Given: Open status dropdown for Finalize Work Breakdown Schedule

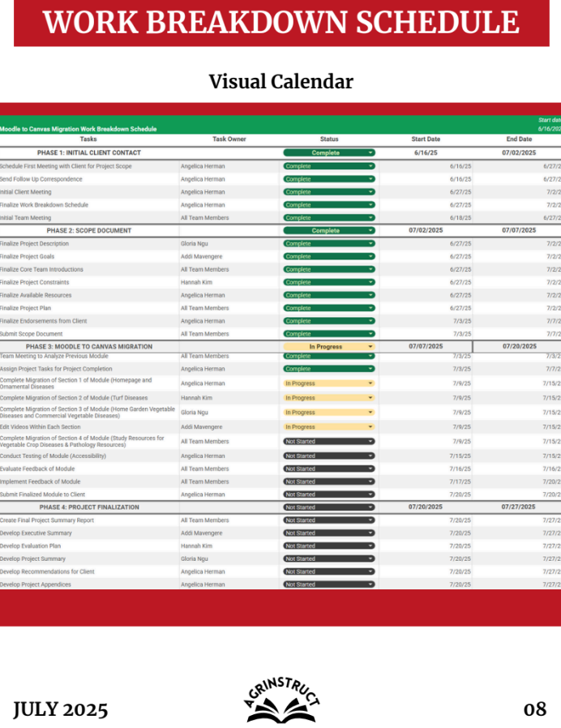Looking at the screenshot, I should click(329, 205).
